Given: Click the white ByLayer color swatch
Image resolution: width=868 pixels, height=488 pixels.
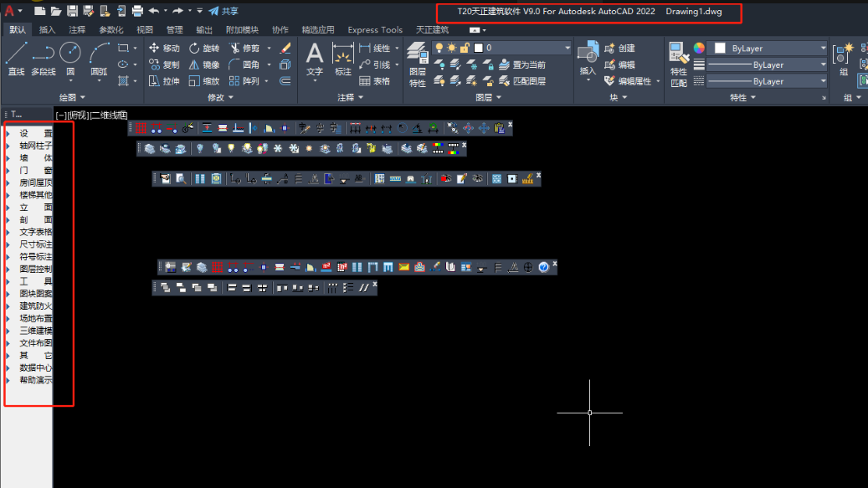Looking at the screenshot, I should [x=720, y=49].
